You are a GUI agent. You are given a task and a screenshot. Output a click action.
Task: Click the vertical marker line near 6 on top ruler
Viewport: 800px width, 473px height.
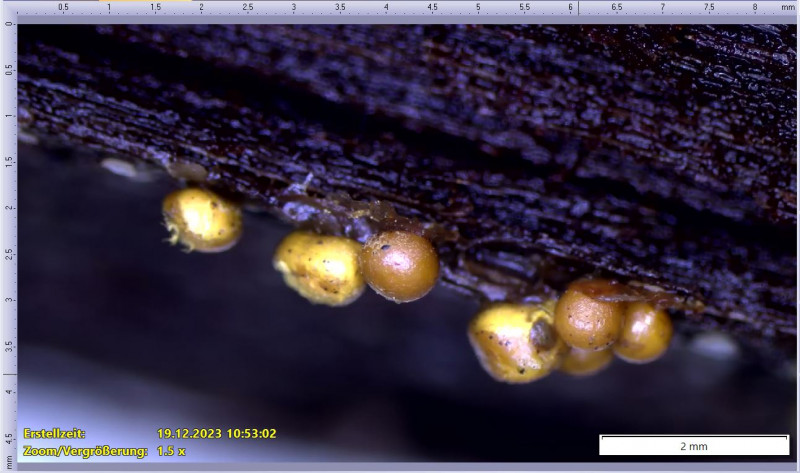click(x=578, y=8)
